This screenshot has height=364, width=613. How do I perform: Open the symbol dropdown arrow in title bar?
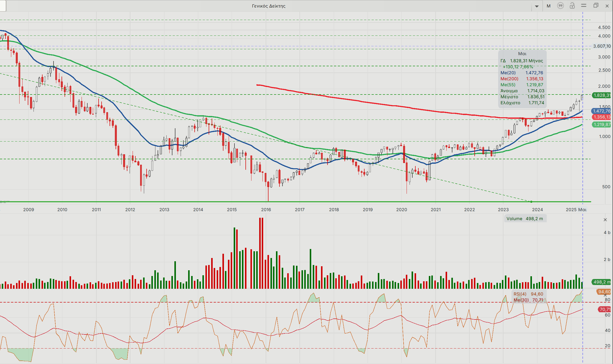tap(537, 6)
